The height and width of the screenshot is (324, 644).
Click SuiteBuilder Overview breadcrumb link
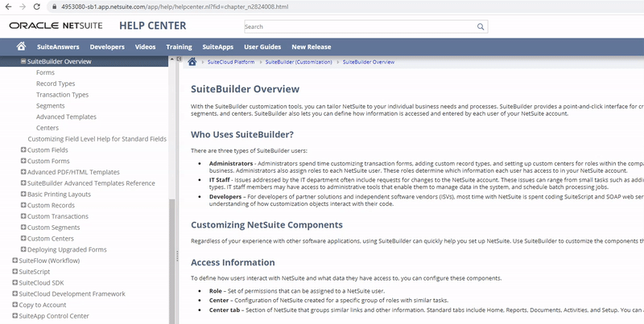click(369, 62)
